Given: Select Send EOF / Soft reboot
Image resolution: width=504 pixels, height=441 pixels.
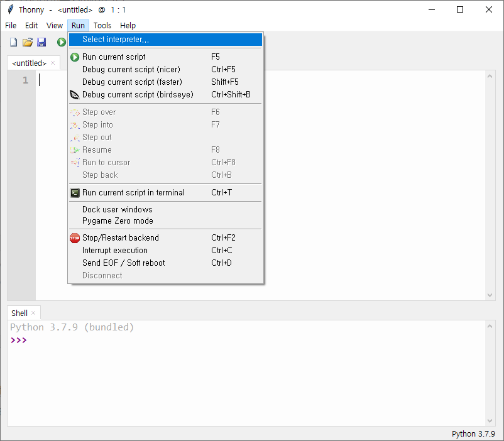Looking at the screenshot, I should pos(165,263).
